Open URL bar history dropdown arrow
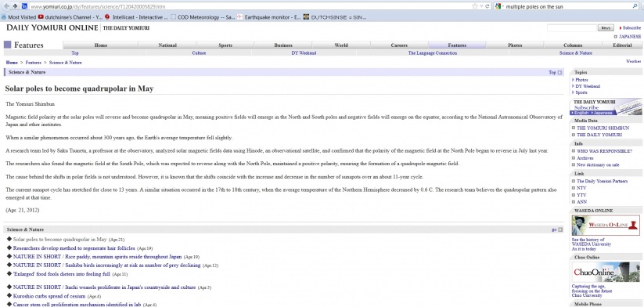Screen dimensions: 644x307 481,6
